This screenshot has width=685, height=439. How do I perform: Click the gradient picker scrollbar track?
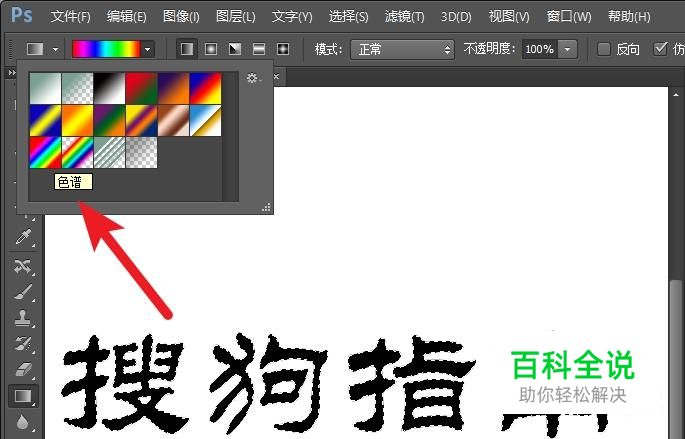point(230,136)
